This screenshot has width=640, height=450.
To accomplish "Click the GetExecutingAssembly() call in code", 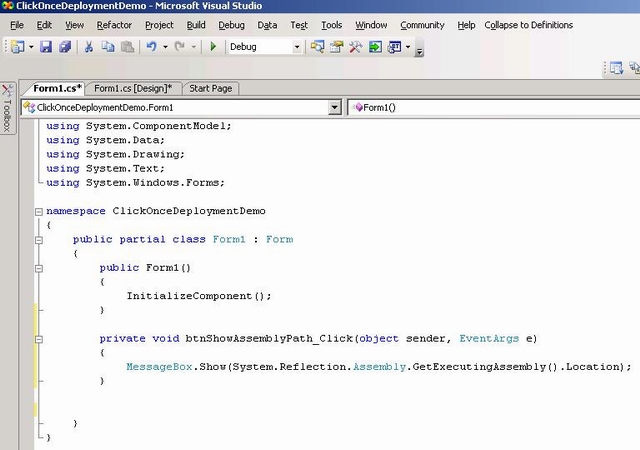I will [x=485, y=367].
